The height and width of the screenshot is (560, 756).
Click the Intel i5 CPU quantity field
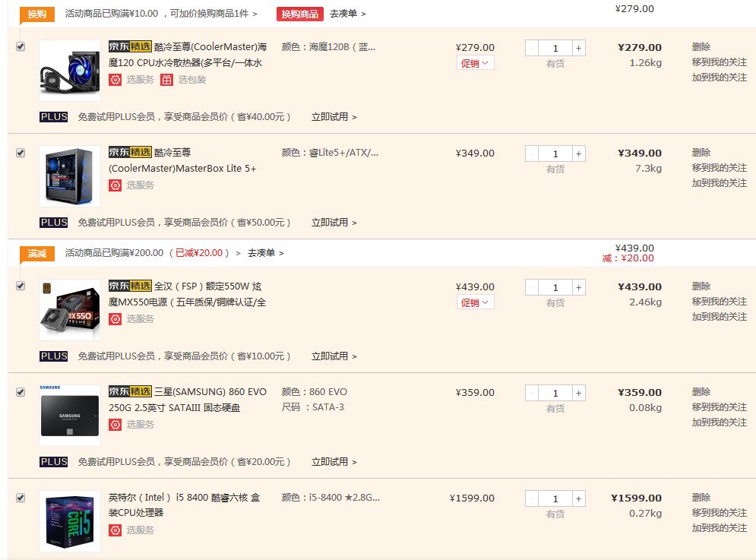[555, 498]
